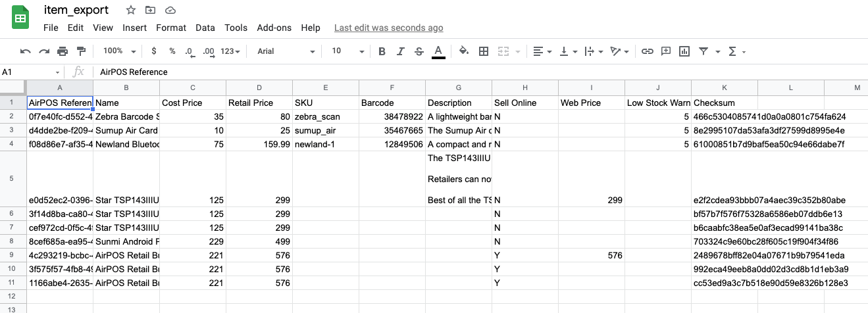Click the Name box showing A1
868x313 pixels.
(x=31, y=72)
